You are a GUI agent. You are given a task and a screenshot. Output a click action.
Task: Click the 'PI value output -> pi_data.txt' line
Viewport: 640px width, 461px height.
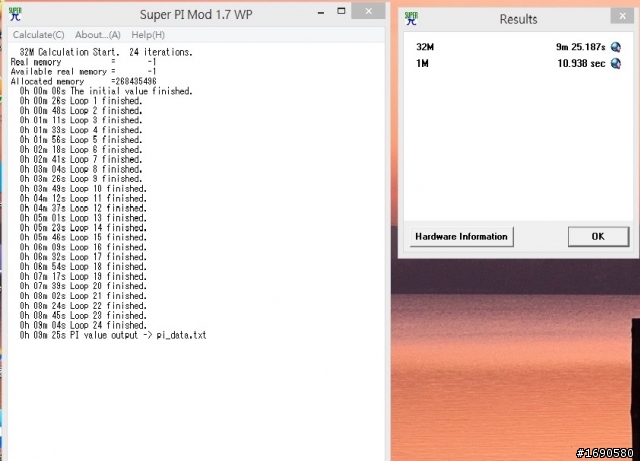[113, 335]
